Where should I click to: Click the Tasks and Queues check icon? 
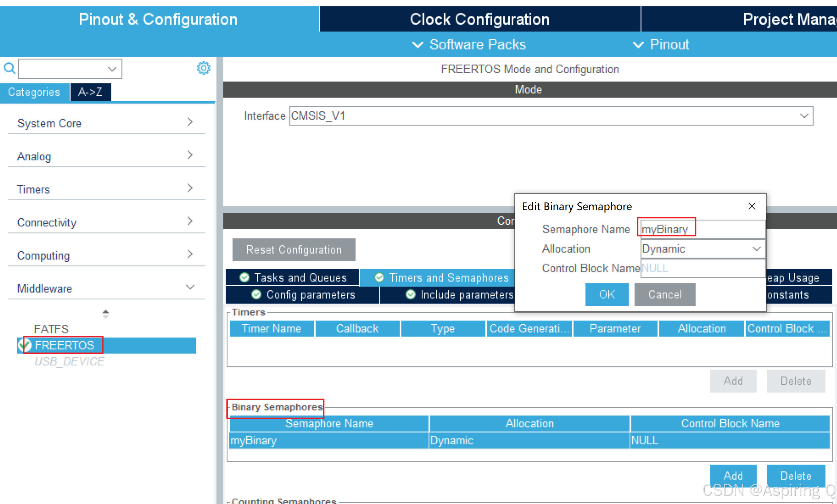tap(244, 278)
